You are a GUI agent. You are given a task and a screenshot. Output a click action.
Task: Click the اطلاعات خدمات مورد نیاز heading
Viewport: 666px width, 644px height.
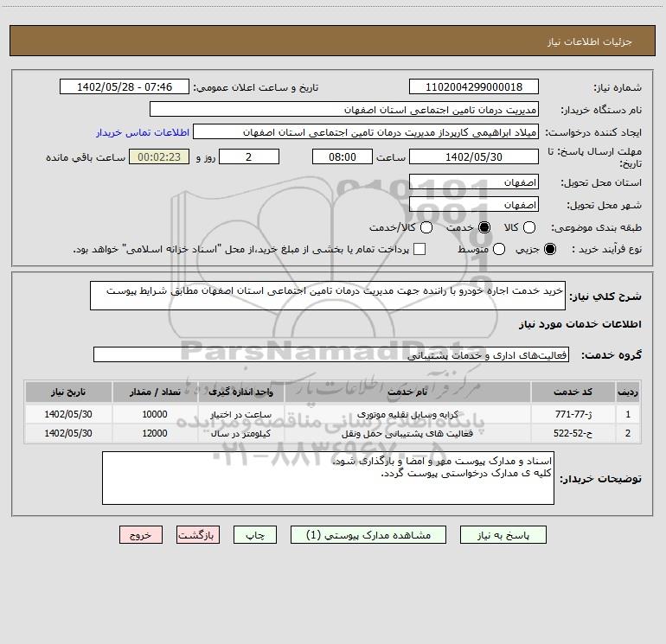tap(580, 324)
